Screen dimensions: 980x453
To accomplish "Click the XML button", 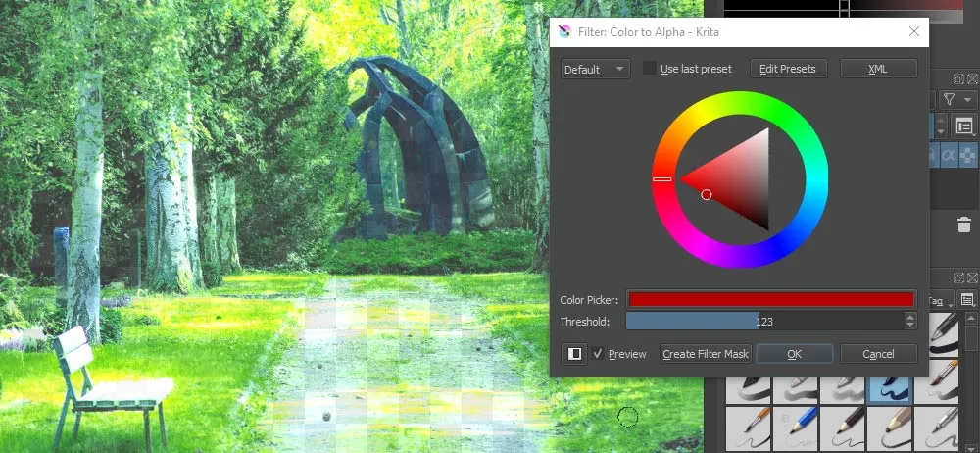I will pyautogui.click(x=878, y=69).
